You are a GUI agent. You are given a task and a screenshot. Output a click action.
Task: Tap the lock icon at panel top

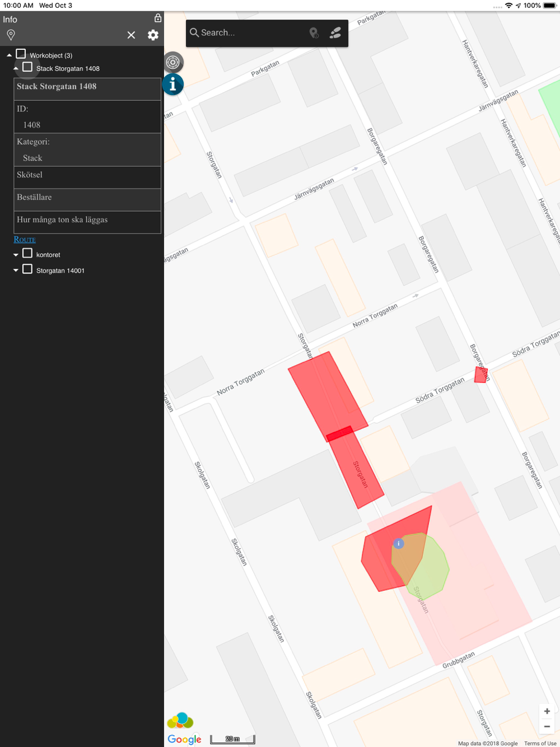pyautogui.click(x=158, y=18)
